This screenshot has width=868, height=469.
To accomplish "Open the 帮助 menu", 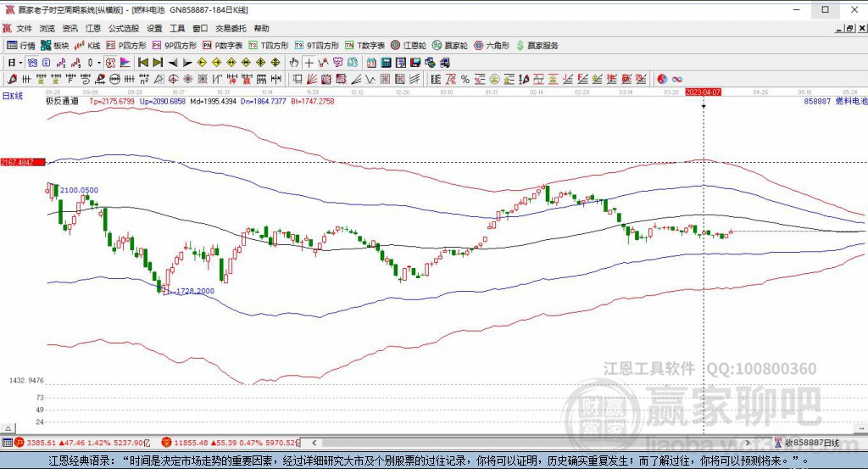I will 261,28.
